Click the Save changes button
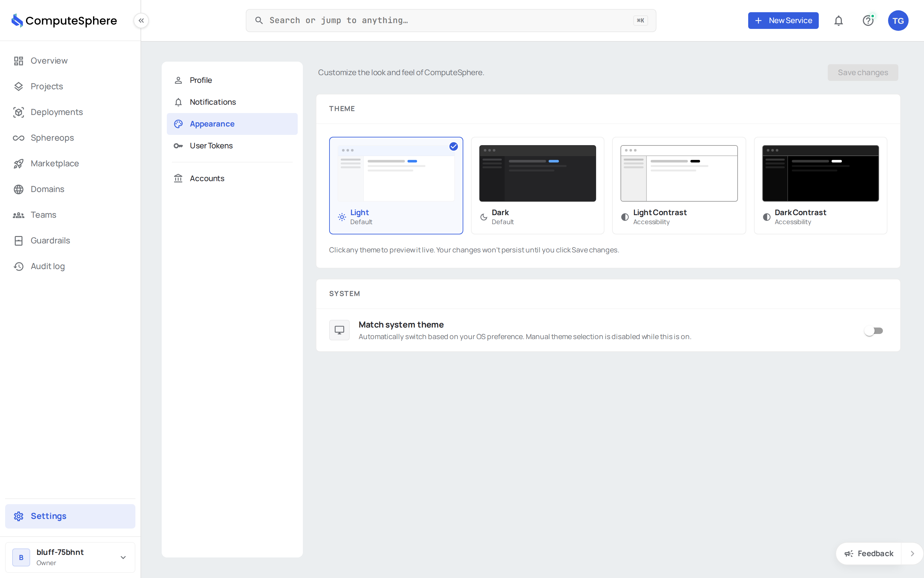The width and height of the screenshot is (924, 578). tap(863, 73)
